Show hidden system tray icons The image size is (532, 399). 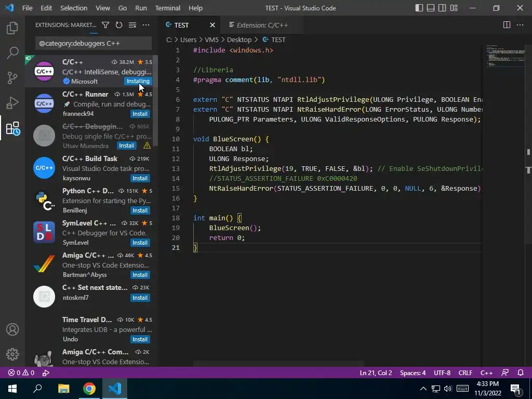coord(423,389)
